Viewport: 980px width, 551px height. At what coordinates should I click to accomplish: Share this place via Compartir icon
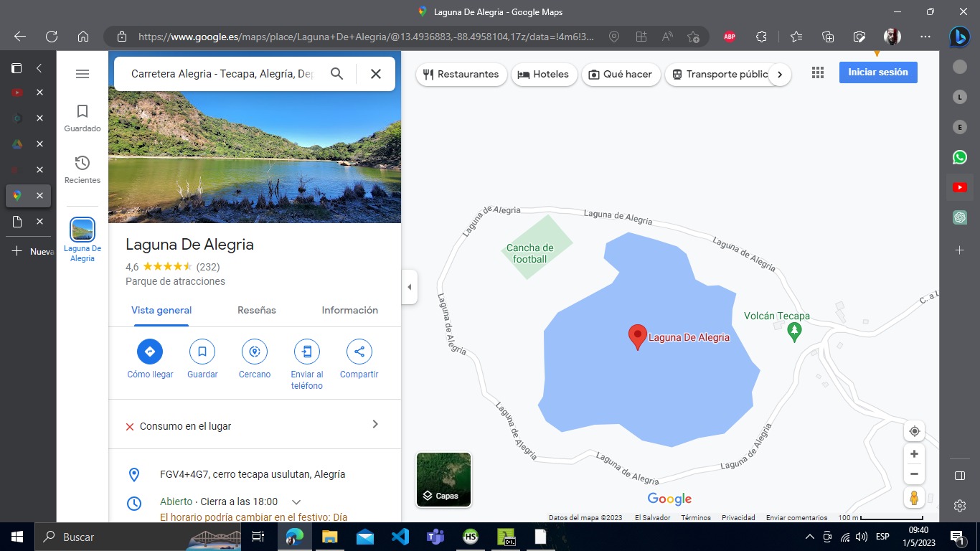359,352
